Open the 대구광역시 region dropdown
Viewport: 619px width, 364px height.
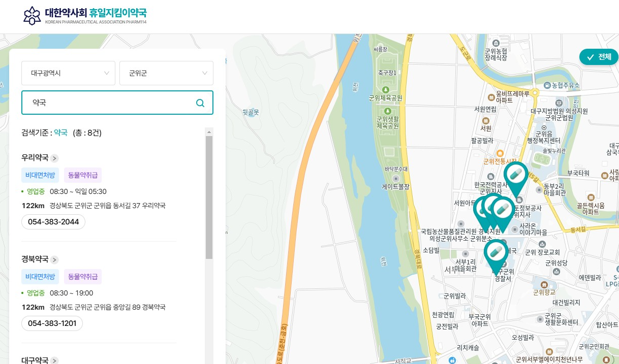(68, 73)
